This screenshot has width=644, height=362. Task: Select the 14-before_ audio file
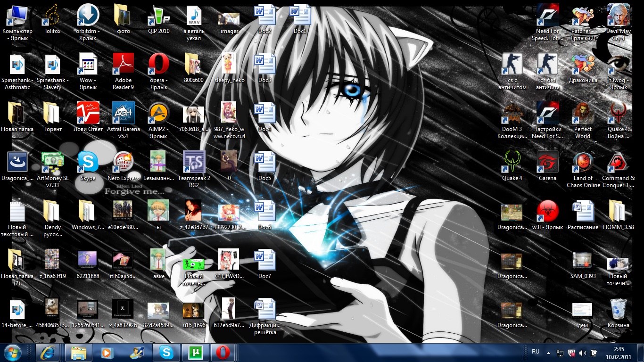(x=17, y=309)
